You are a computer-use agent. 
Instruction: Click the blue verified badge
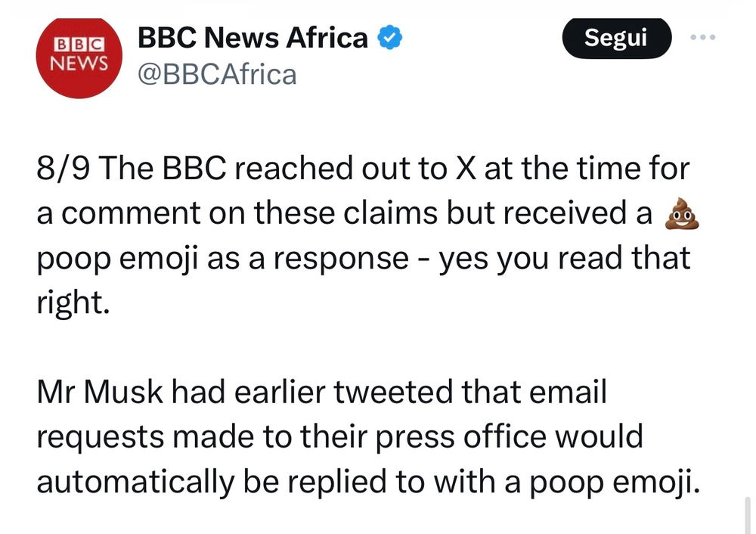tap(389, 37)
